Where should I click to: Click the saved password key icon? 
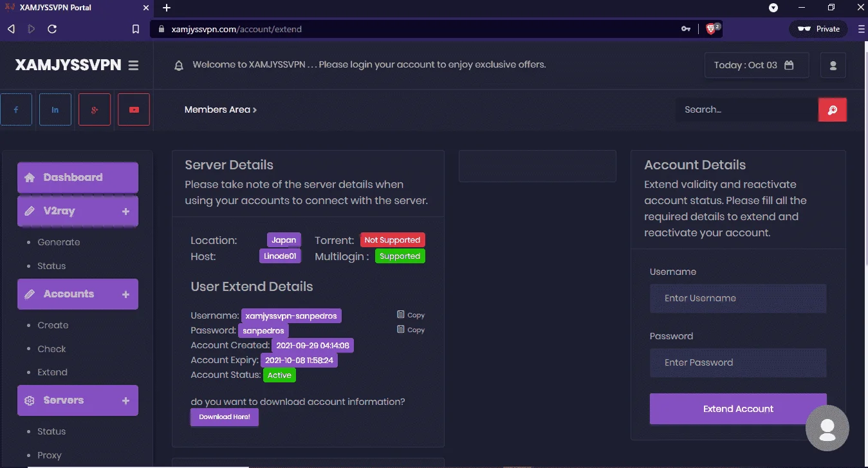tap(687, 29)
